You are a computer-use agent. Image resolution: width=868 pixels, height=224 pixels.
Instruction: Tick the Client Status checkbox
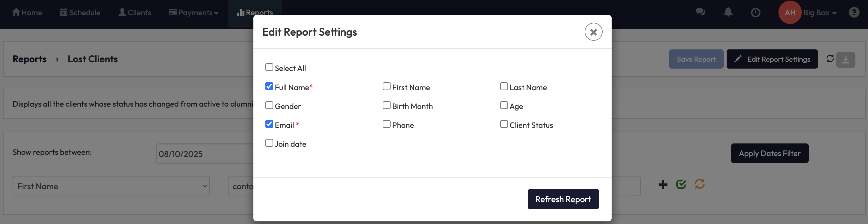(x=504, y=124)
